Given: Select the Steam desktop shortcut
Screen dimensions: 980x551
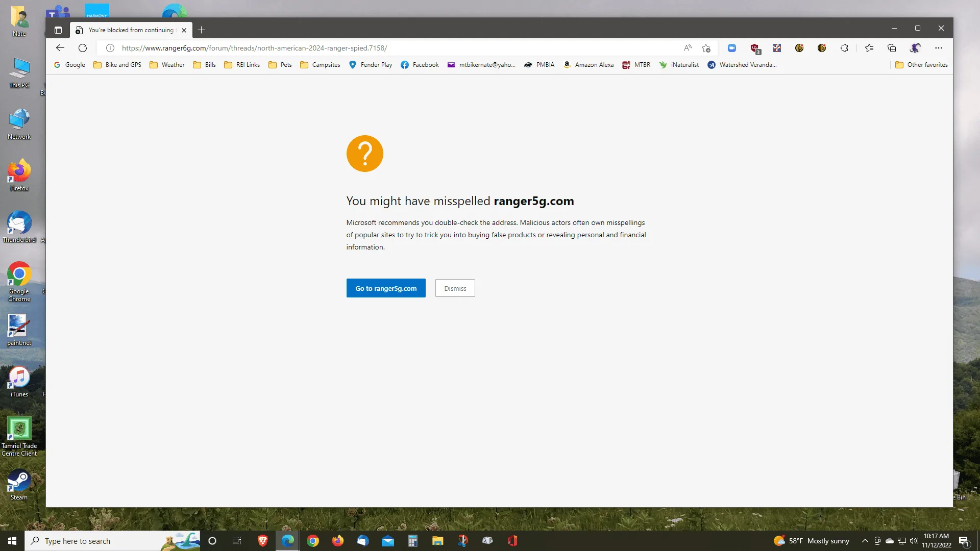Looking at the screenshot, I should click(19, 485).
